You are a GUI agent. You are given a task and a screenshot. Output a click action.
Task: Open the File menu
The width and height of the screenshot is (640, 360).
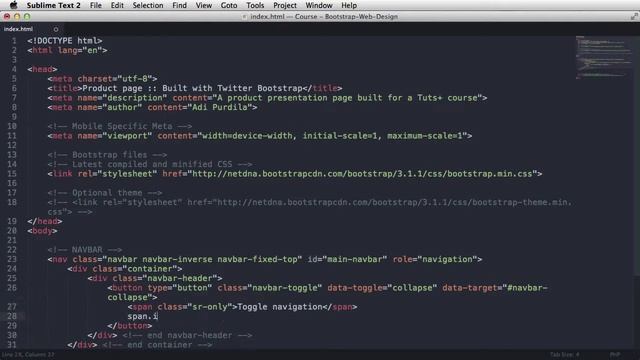96,5
